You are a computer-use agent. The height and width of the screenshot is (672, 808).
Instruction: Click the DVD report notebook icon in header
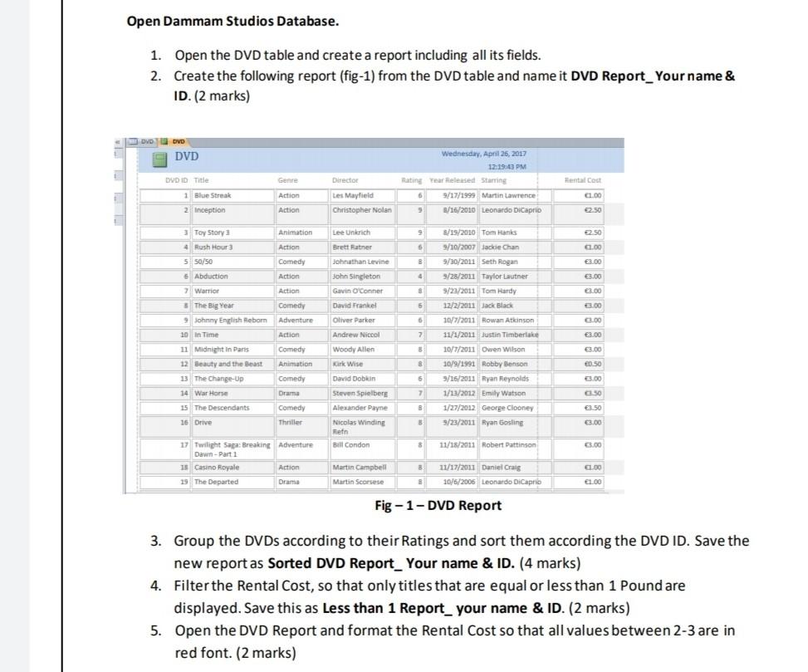[x=160, y=158]
